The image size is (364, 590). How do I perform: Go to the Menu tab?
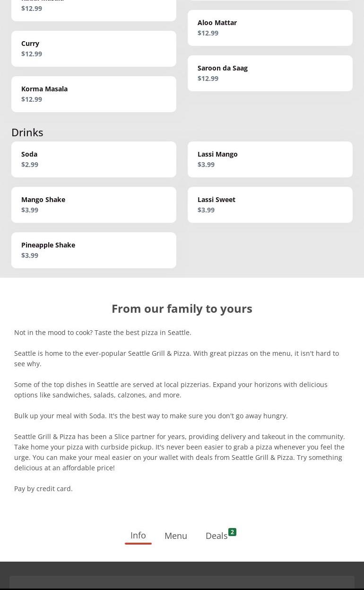coord(176,536)
